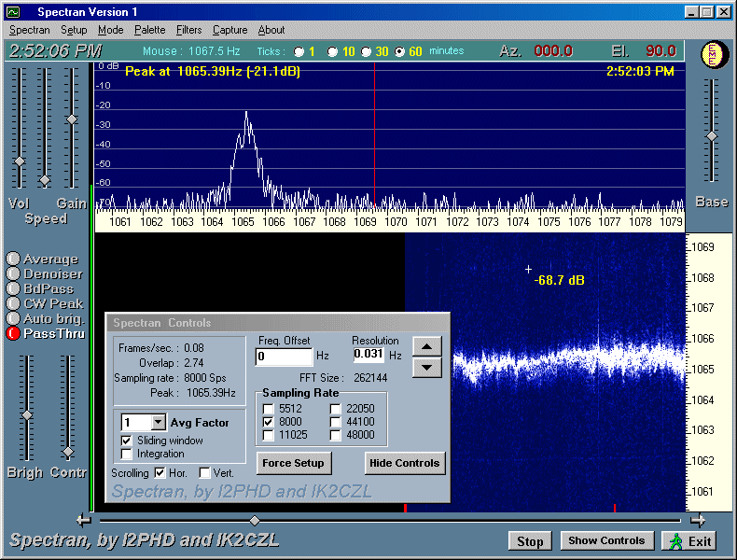Select the 60 minutes ticks option
The width and height of the screenshot is (737, 560).
pos(399,51)
